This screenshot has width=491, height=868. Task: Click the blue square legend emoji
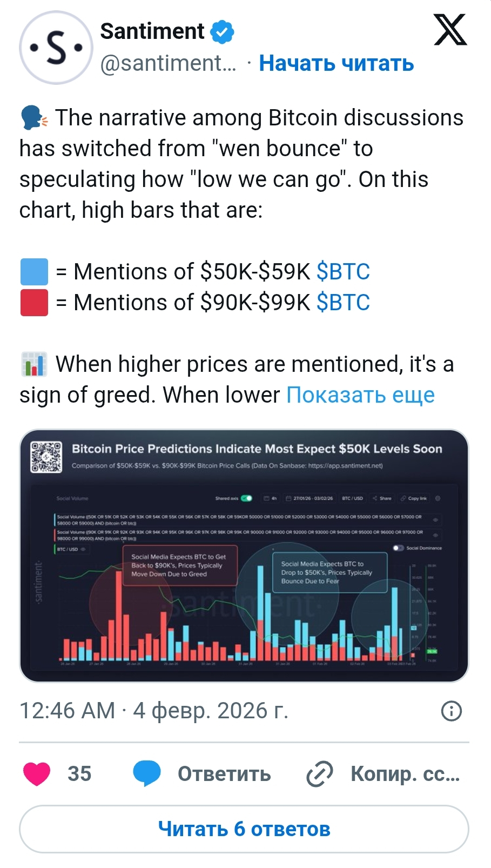click(x=34, y=271)
